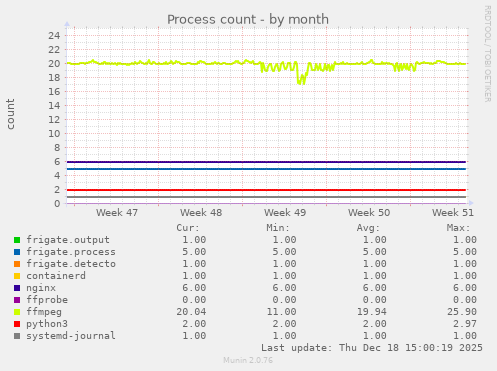Click the Min: column header

point(278,228)
